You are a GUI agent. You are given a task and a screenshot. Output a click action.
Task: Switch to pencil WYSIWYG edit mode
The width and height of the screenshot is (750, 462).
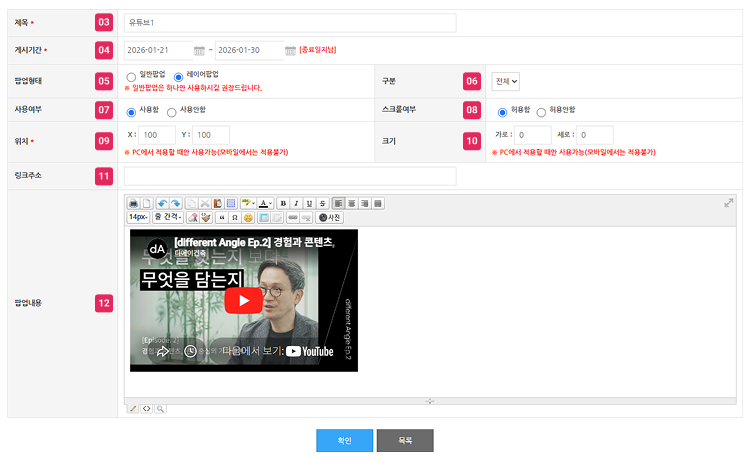133,409
